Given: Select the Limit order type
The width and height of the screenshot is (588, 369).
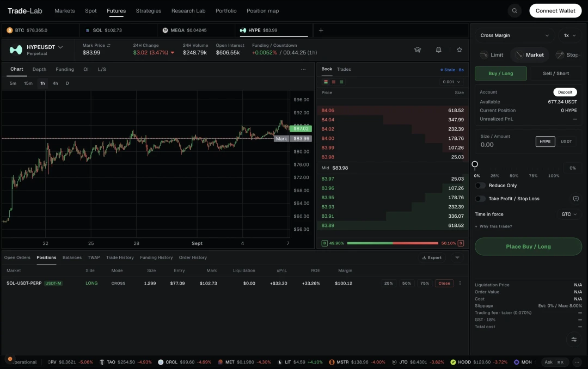Looking at the screenshot, I should [x=492, y=55].
